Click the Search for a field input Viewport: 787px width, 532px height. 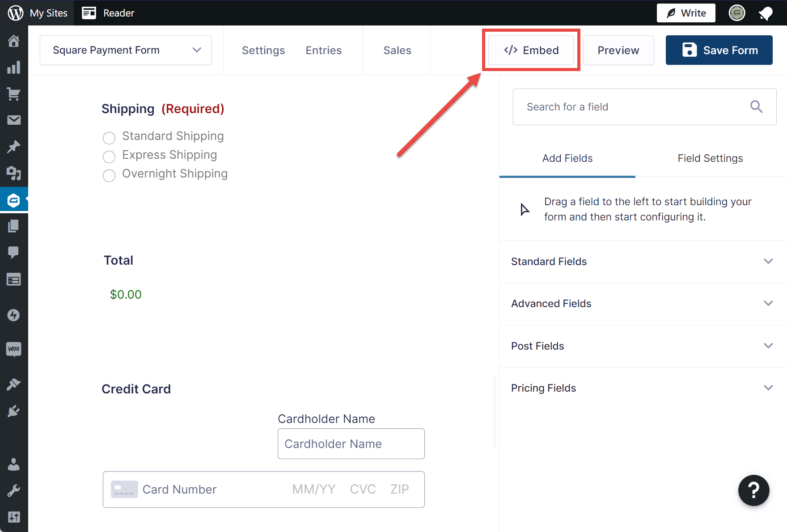click(x=644, y=107)
